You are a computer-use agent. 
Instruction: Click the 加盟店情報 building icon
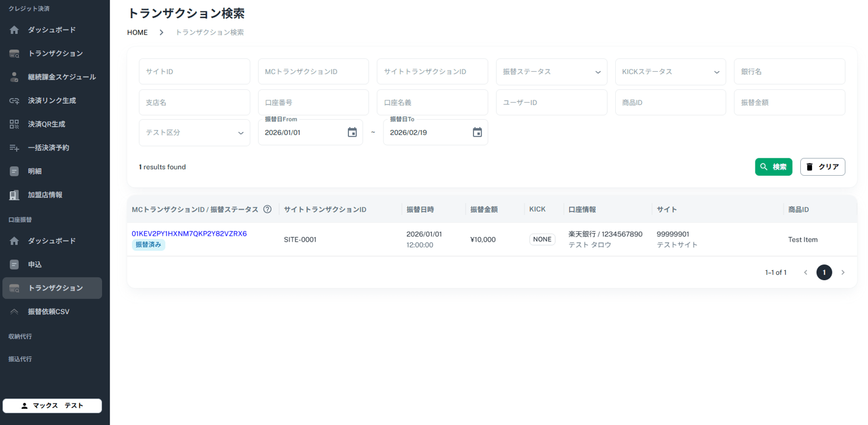click(15, 195)
